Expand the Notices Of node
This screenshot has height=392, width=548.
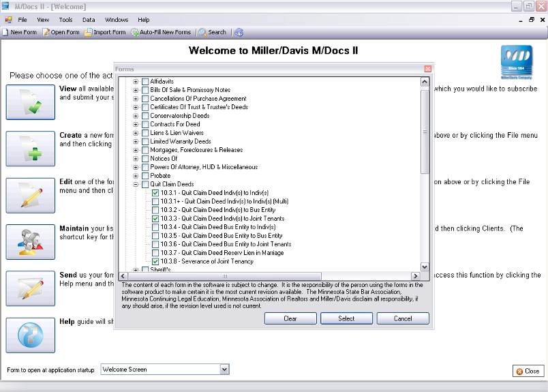(x=136, y=158)
